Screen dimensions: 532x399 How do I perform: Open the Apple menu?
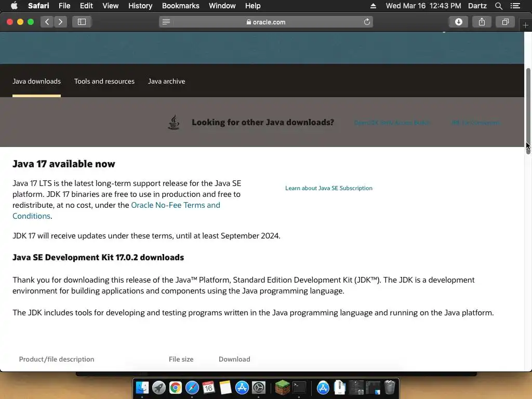coord(14,6)
